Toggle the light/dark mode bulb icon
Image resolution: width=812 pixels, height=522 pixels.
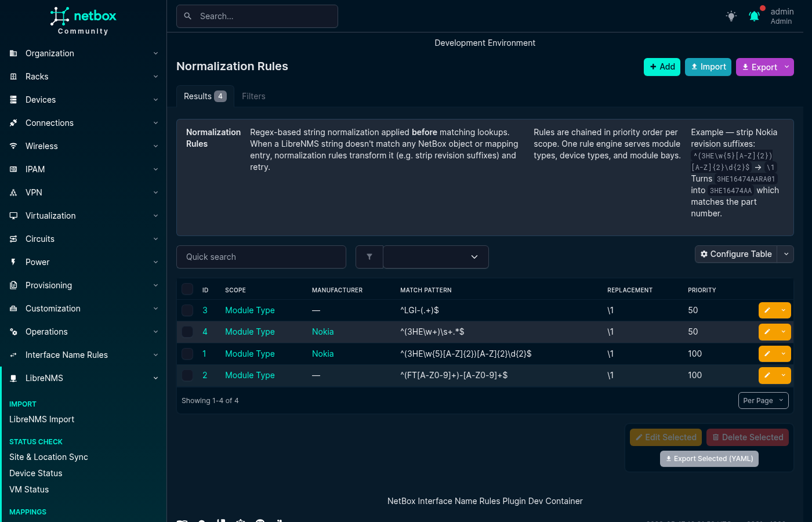731,16
